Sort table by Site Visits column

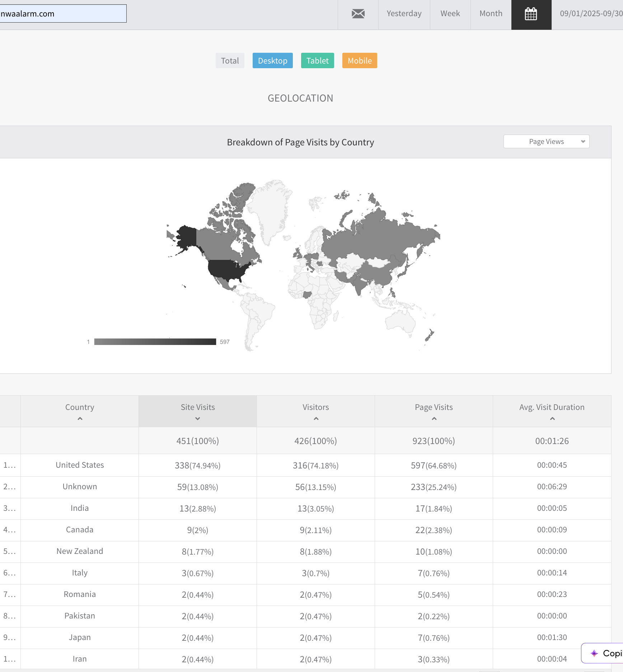198,411
